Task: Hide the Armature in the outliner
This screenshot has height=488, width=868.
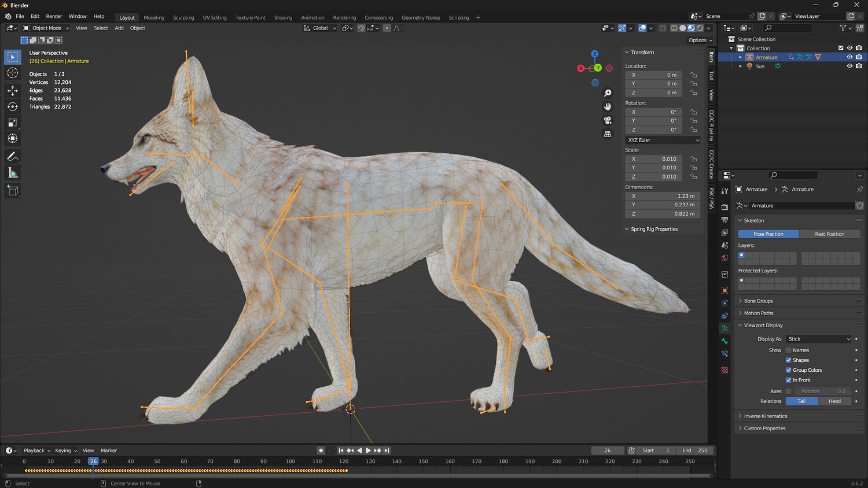Action: (849, 57)
